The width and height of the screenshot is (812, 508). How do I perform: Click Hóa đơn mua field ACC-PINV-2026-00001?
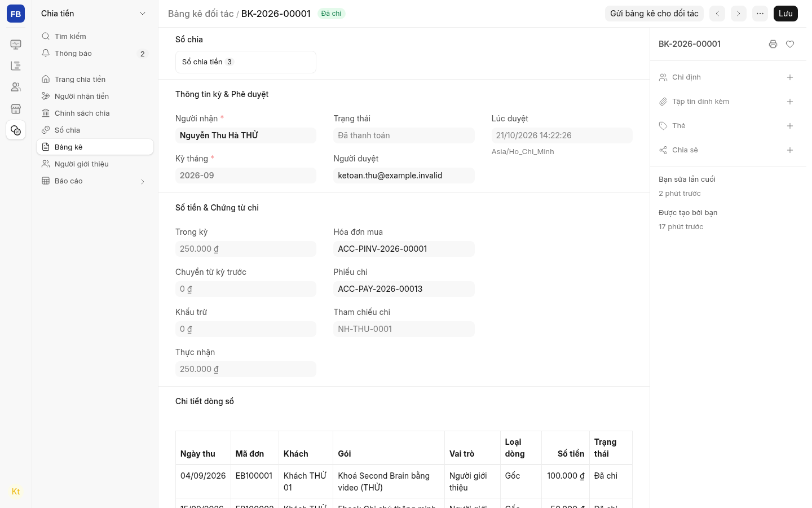tap(404, 249)
